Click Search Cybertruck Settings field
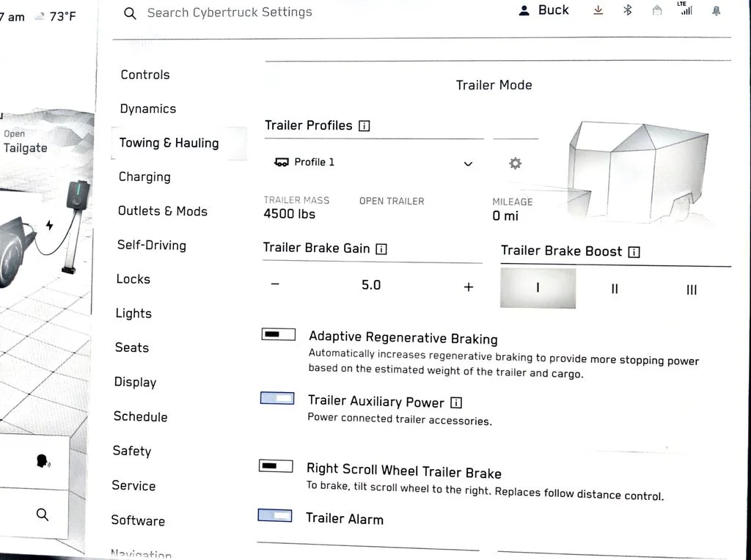The width and height of the screenshot is (751, 560). 230,12
